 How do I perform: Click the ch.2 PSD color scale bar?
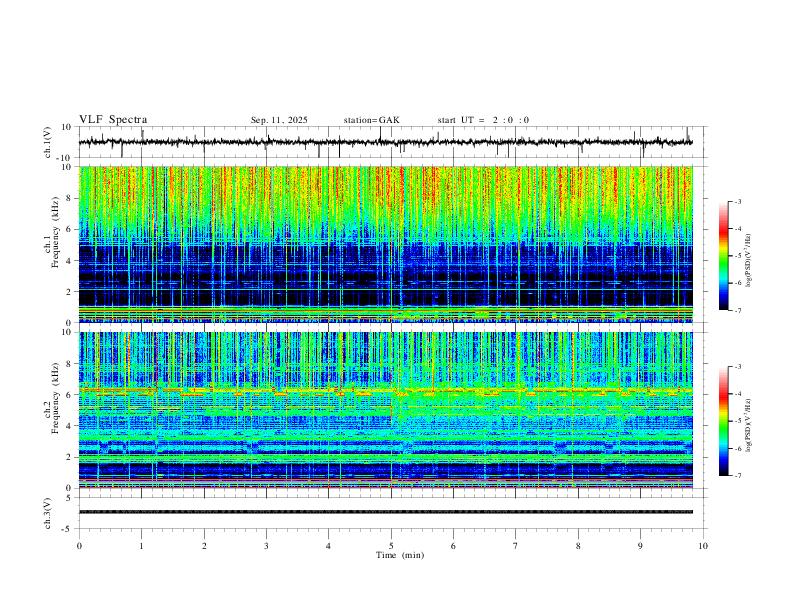pyautogui.click(x=723, y=421)
